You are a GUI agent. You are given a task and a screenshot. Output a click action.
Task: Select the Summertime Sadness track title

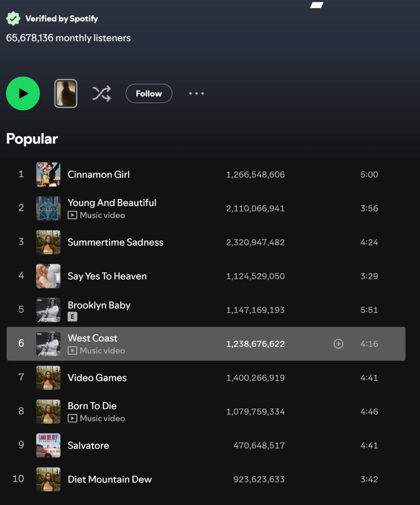click(116, 242)
